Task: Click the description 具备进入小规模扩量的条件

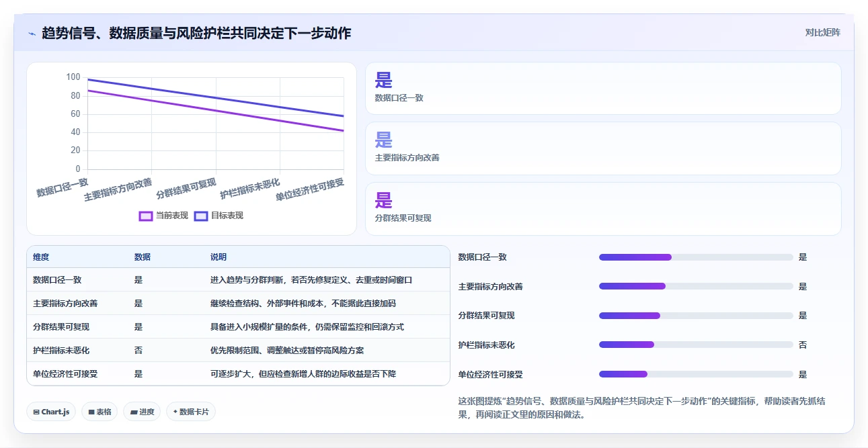Action: tap(307, 326)
